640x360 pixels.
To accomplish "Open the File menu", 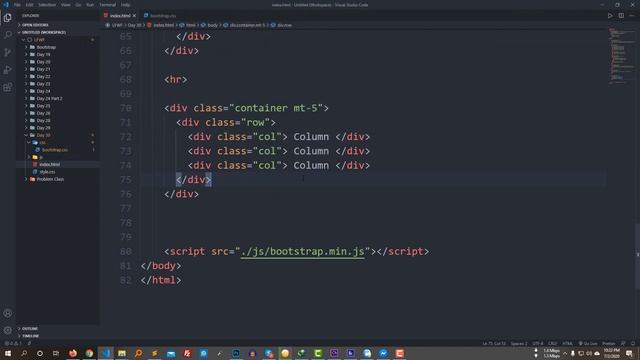I will 17,5.
